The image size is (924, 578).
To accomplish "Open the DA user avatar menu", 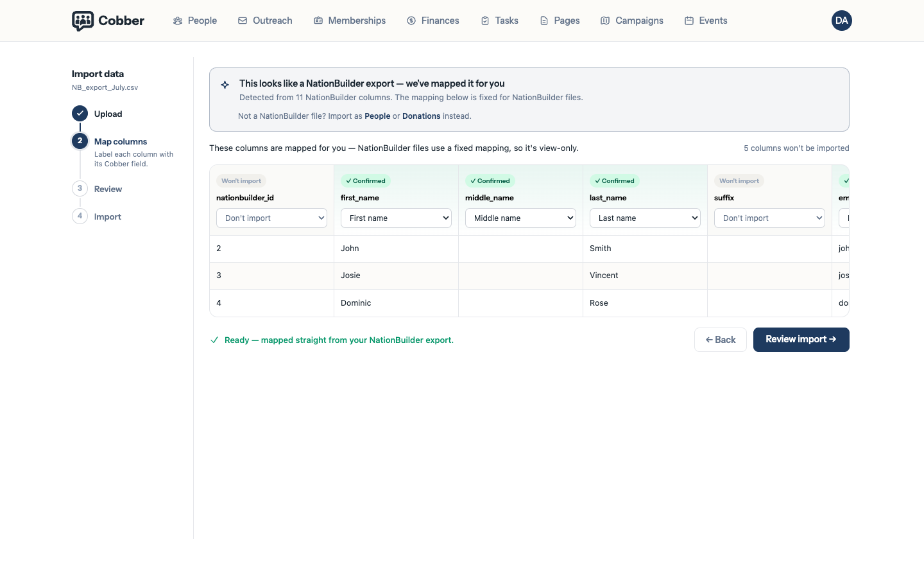I will 842,21.
